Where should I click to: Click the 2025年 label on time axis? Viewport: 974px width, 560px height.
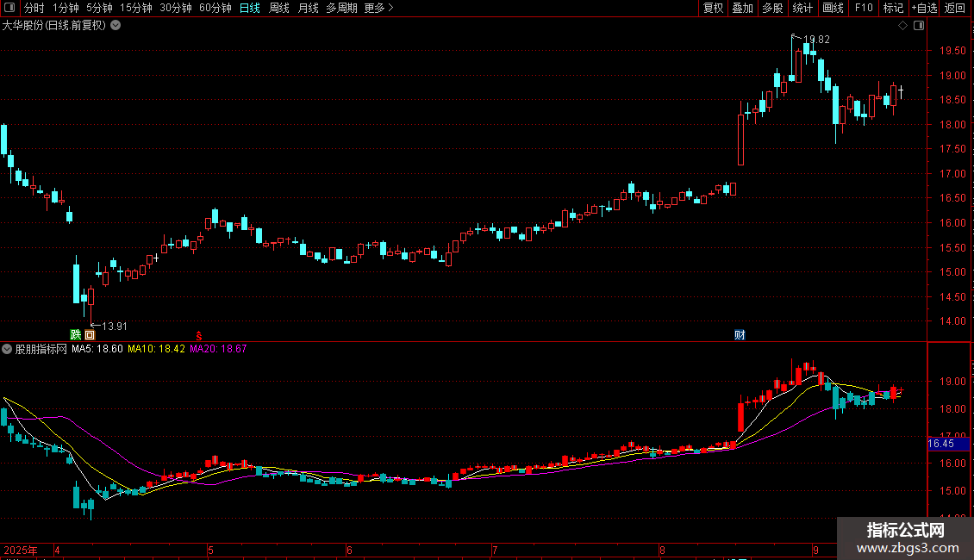[x=21, y=550]
